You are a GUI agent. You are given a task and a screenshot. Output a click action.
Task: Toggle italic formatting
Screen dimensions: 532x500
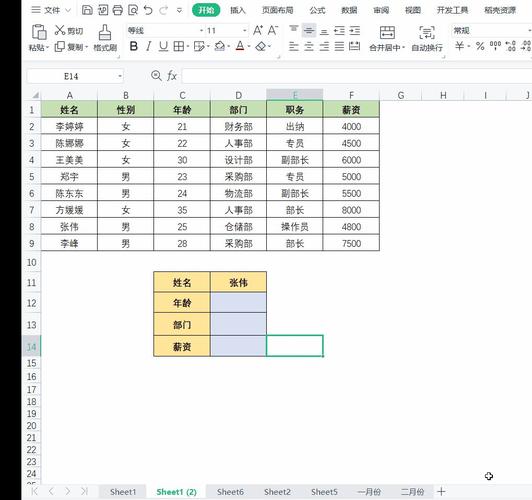tap(148, 46)
